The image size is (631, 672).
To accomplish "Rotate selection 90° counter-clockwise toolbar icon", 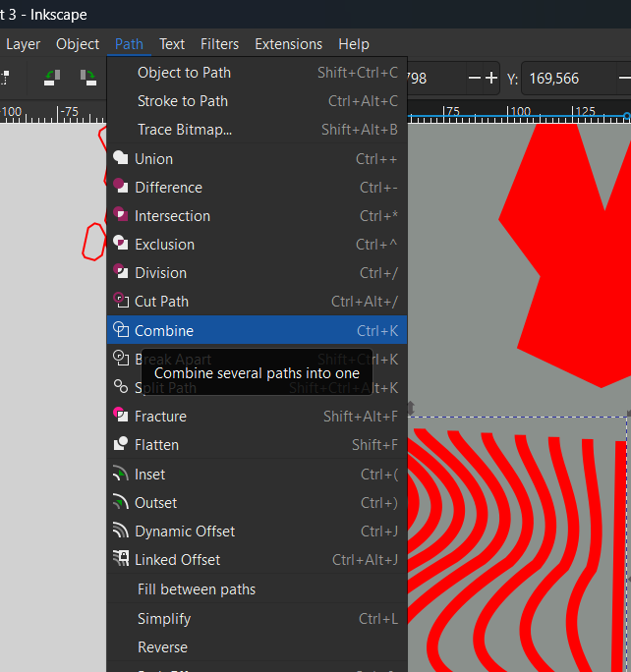I will (x=52, y=78).
